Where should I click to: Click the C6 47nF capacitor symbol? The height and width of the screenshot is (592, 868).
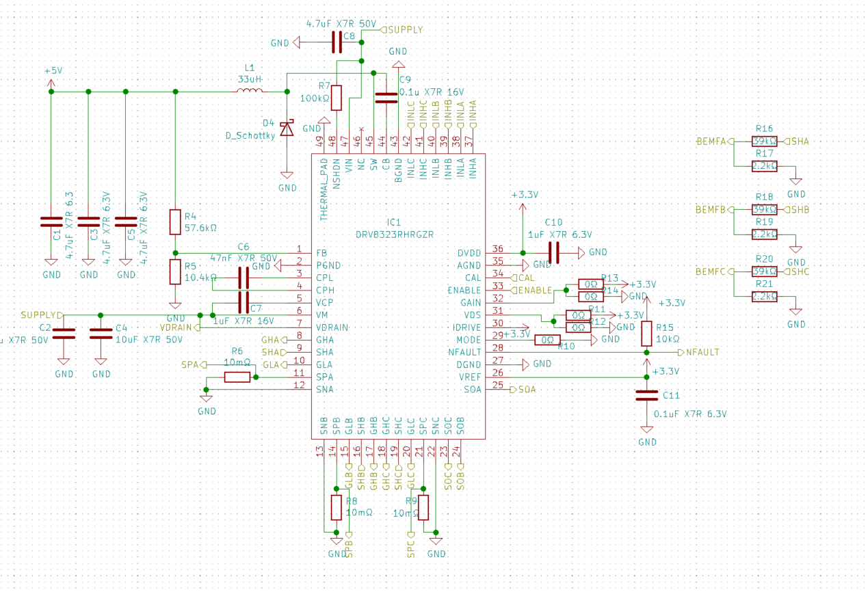[243, 278]
